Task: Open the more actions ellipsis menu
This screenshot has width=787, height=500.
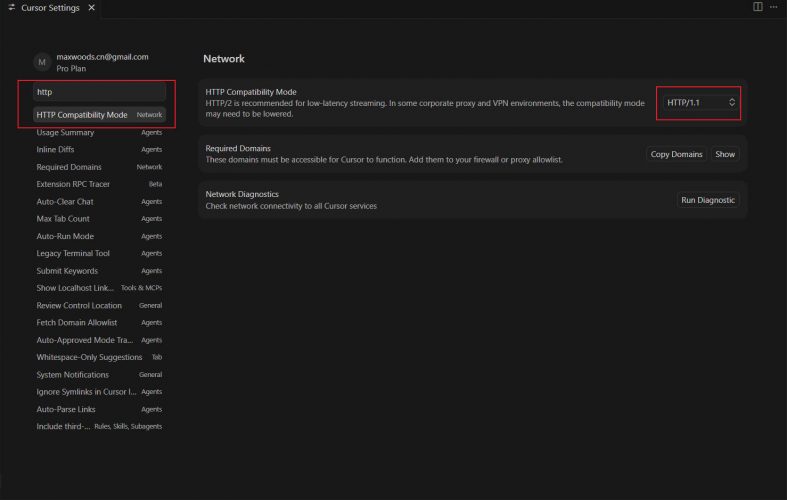Action: pos(773,7)
